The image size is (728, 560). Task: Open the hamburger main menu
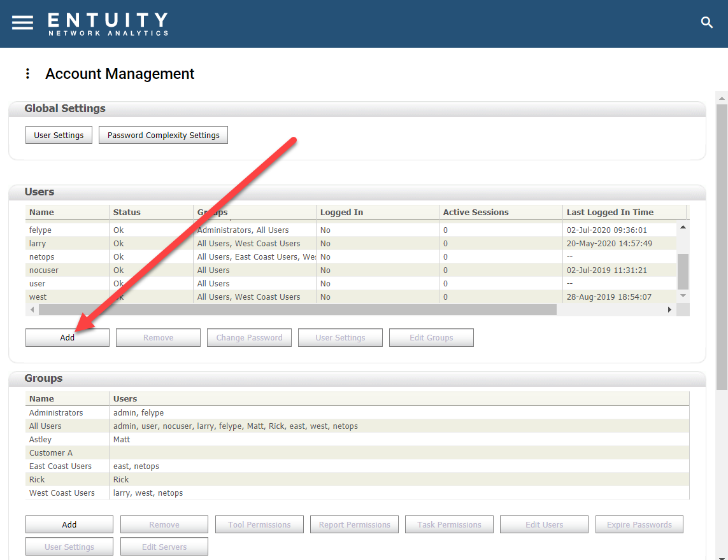pyautogui.click(x=22, y=22)
